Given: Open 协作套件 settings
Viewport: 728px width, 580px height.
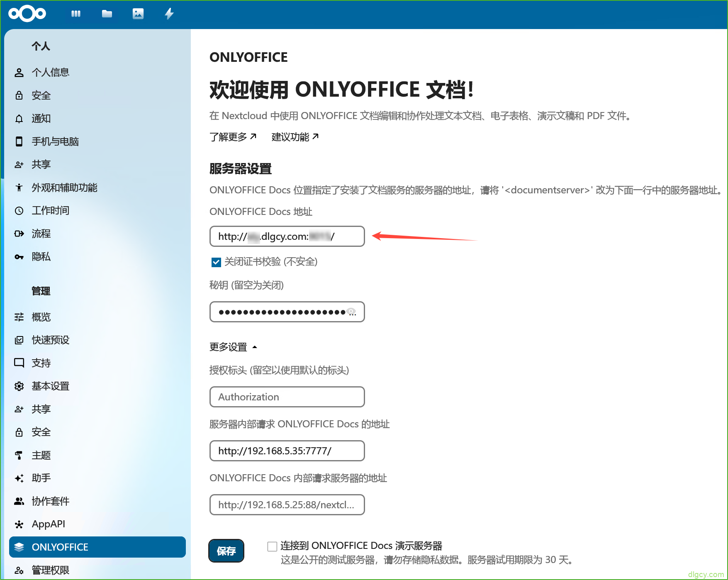Looking at the screenshot, I should (97, 501).
